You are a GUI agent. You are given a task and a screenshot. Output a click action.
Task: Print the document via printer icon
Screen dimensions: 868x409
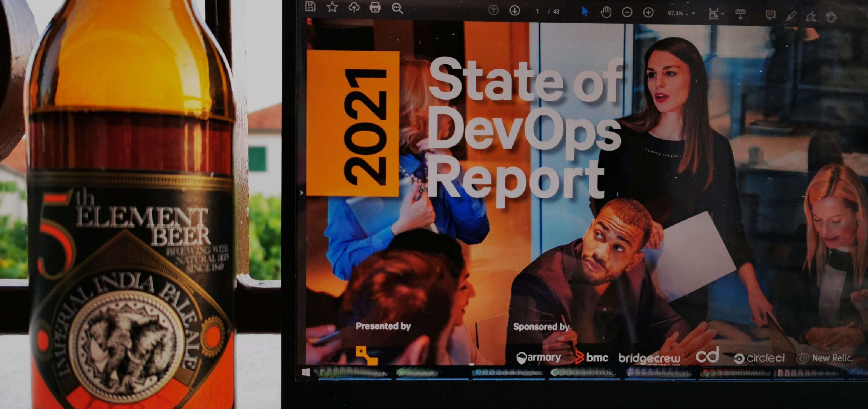[x=375, y=7]
